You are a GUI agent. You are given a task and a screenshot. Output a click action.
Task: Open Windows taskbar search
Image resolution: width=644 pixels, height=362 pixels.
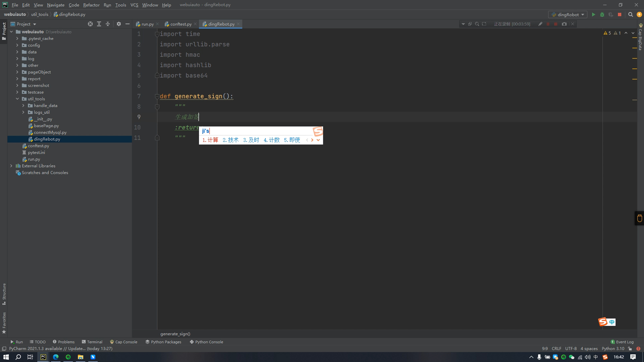18,357
